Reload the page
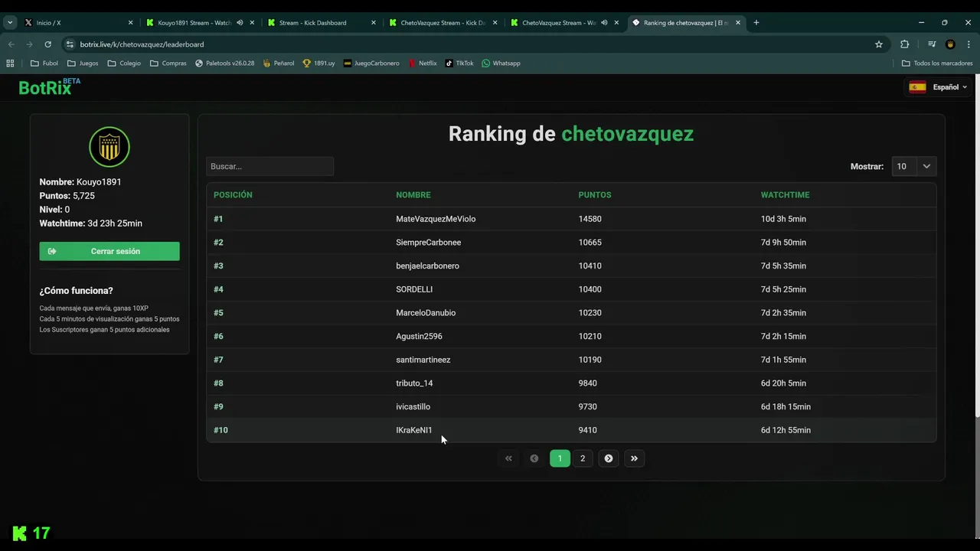This screenshot has width=980, height=551. click(x=47, y=44)
